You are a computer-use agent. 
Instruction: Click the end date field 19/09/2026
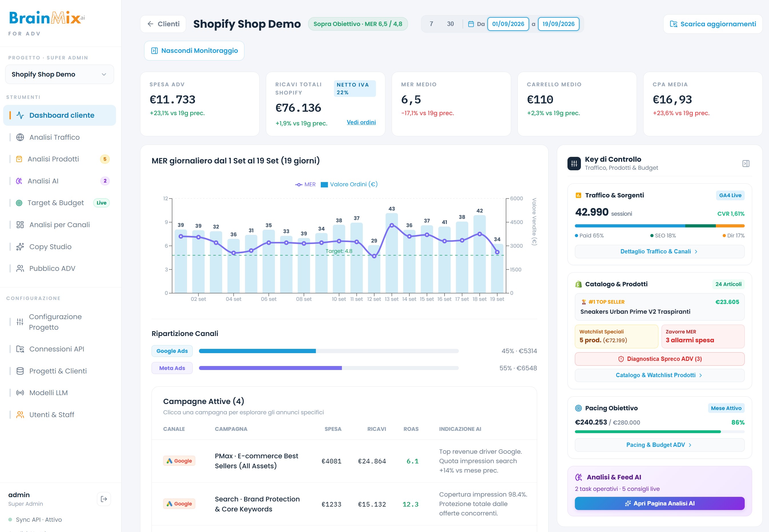click(x=558, y=24)
